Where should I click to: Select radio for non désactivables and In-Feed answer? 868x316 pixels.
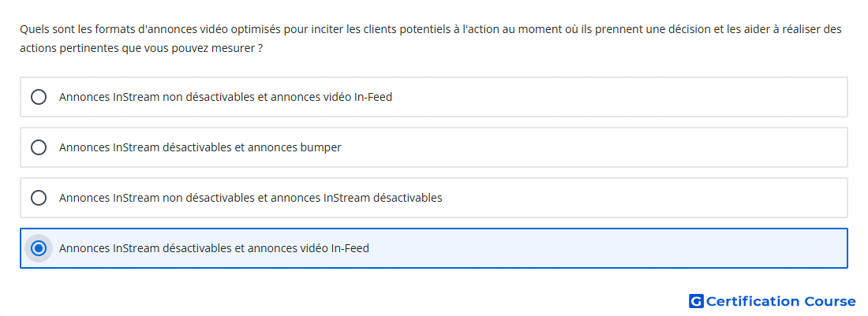point(39,97)
